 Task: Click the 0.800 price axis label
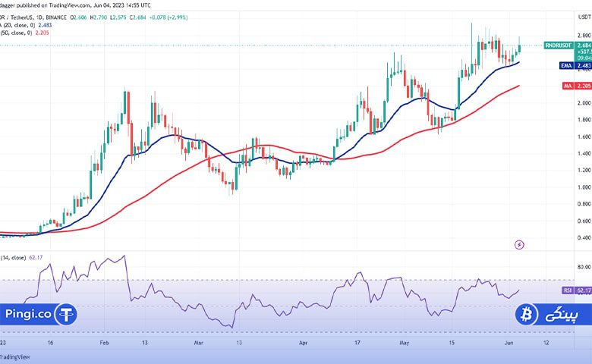(x=584, y=204)
